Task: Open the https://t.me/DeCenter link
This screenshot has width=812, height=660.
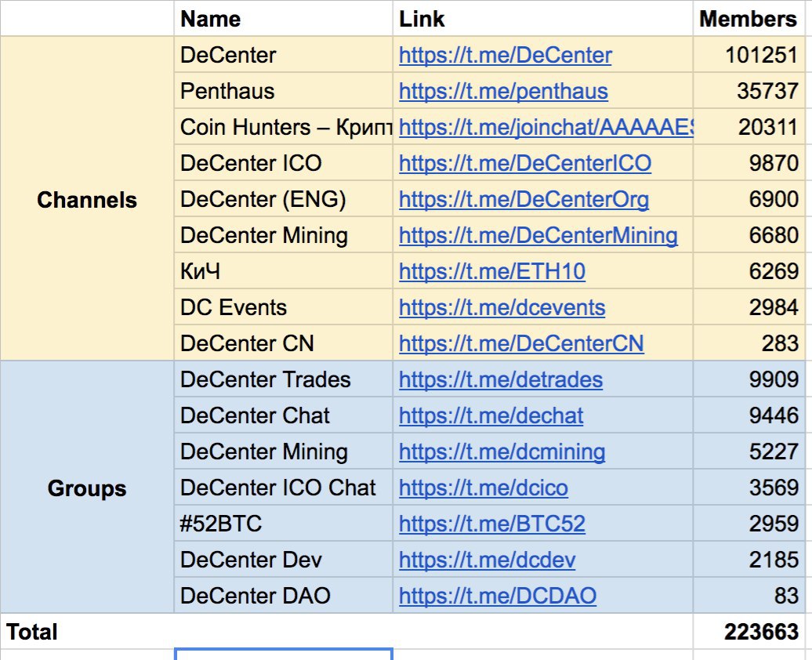Action: click(x=506, y=55)
